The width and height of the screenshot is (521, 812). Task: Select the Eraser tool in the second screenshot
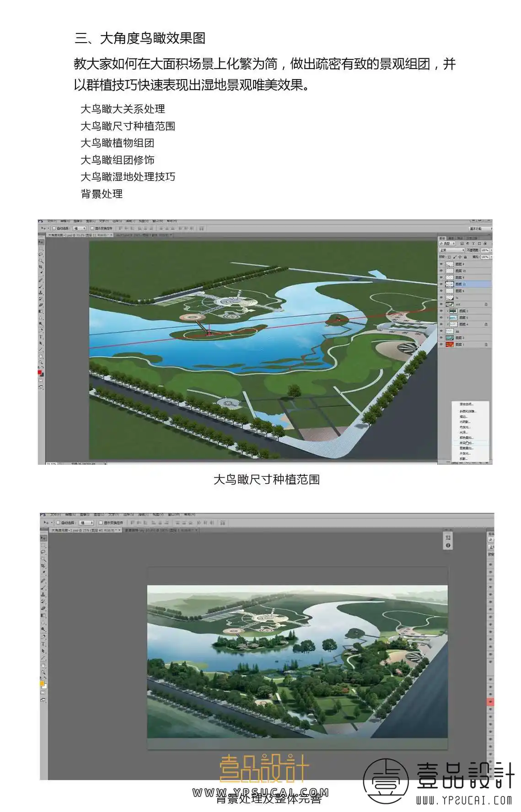click(43, 608)
